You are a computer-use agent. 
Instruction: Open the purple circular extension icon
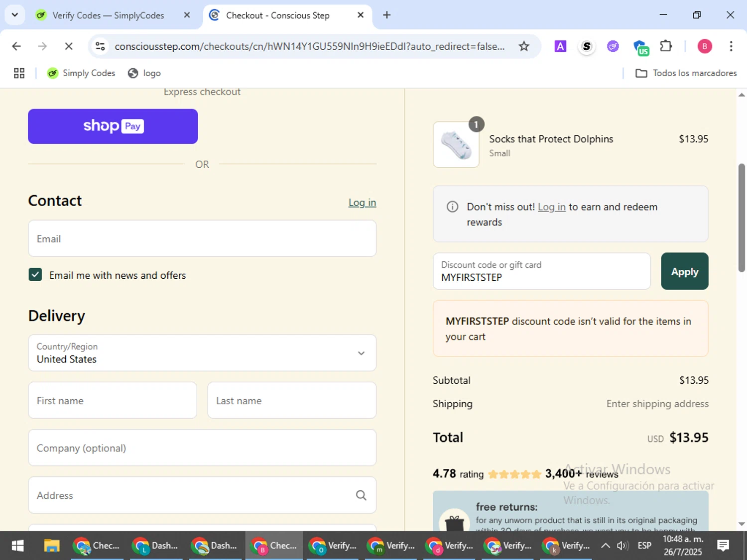(613, 46)
